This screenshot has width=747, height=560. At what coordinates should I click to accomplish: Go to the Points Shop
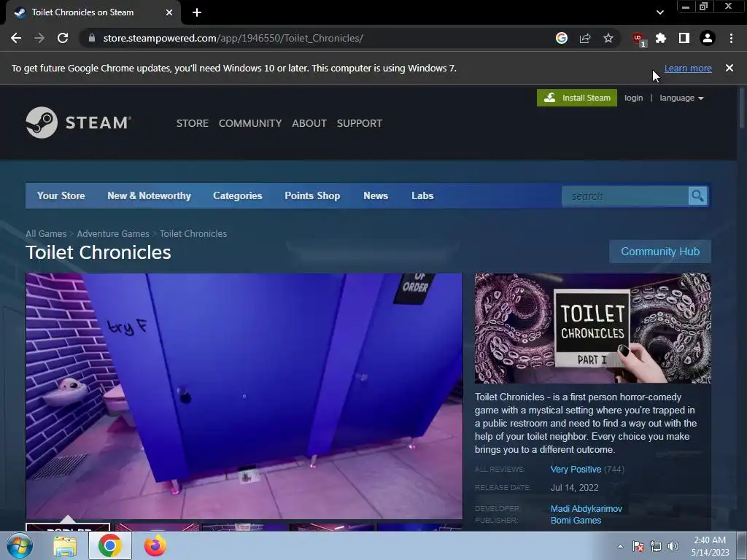[312, 195]
